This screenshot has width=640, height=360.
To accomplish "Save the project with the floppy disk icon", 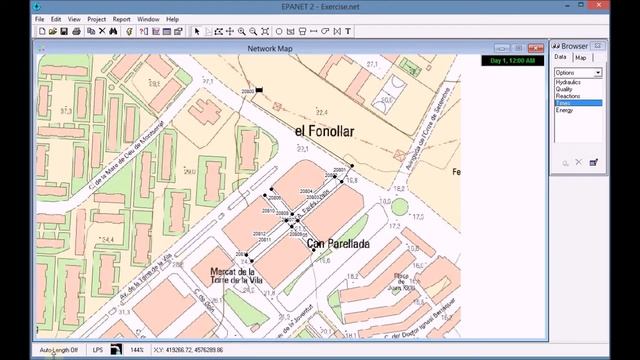I will (64, 31).
